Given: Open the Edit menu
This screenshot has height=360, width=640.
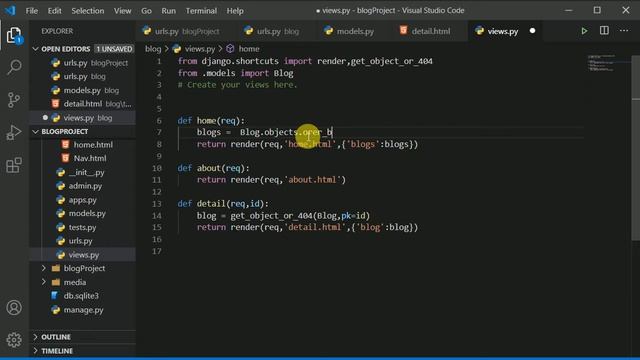Looking at the screenshot, I should [x=54, y=11].
